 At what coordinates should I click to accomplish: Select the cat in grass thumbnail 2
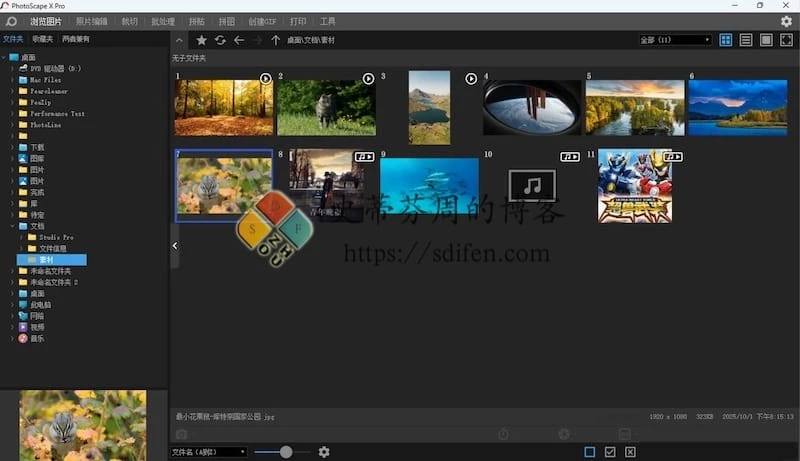point(327,108)
